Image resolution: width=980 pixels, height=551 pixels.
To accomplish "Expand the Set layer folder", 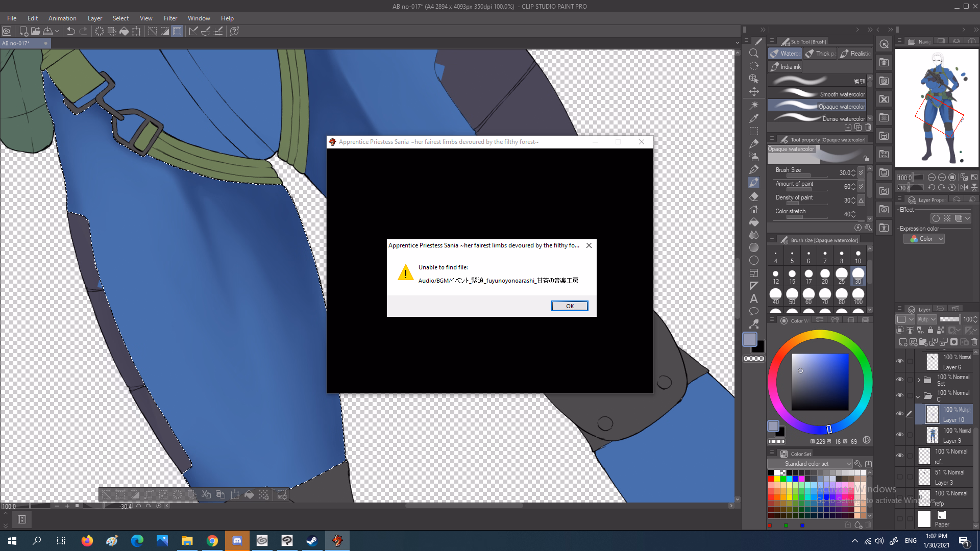I will coord(919,380).
